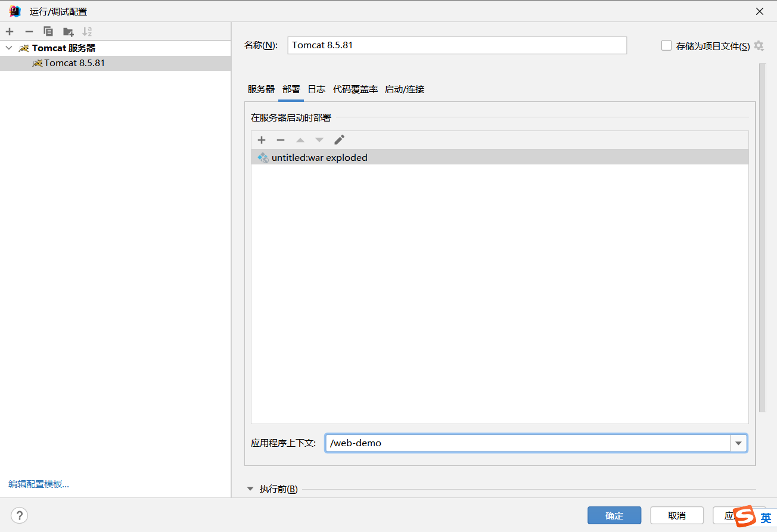The width and height of the screenshot is (777, 532).
Task: Create new configuration folder icon
Action: click(68, 32)
